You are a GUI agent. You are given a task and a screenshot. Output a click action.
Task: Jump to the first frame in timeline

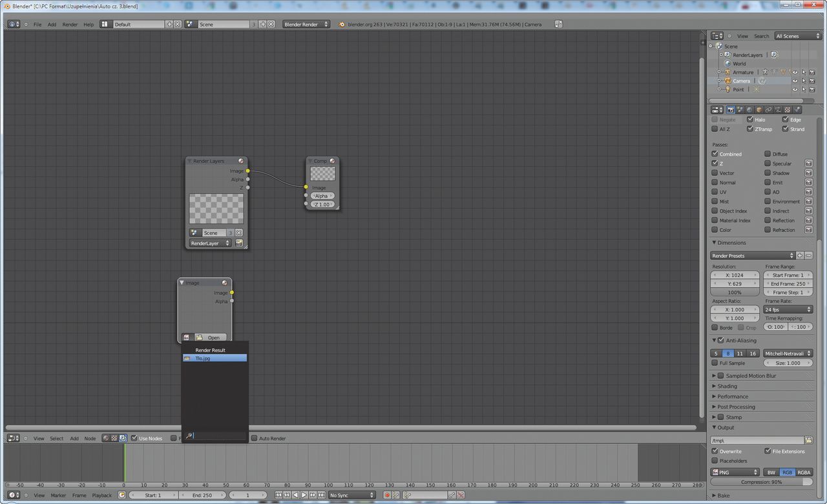point(278,496)
